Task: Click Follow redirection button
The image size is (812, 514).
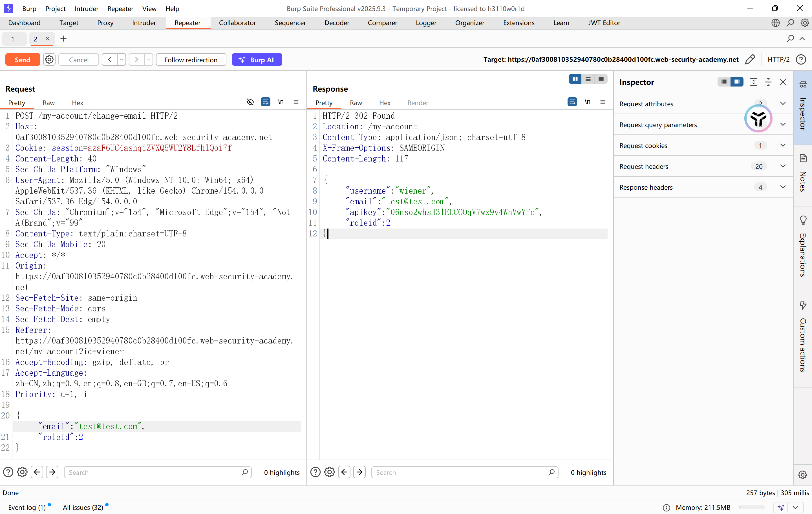Action: [x=191, y=60]
